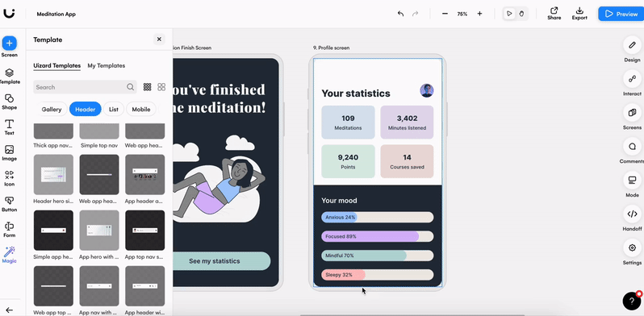644x316 pixels.
Task: Click the Export download icon
Action: pos(579,10)
